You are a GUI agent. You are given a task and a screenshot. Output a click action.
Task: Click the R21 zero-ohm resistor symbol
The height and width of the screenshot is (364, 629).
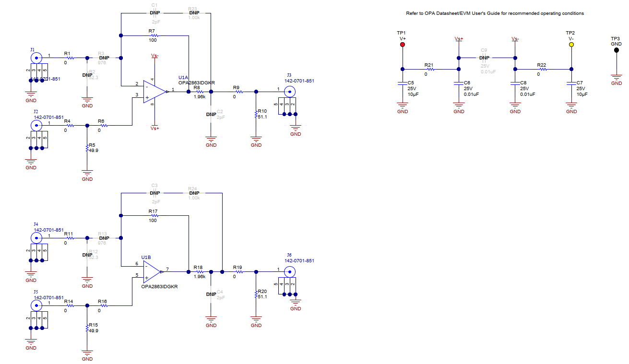430,69
